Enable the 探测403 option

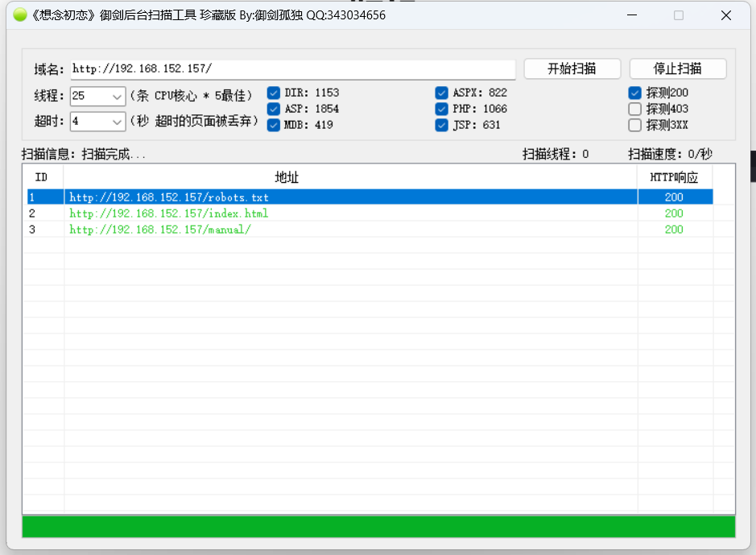(635, 109)
